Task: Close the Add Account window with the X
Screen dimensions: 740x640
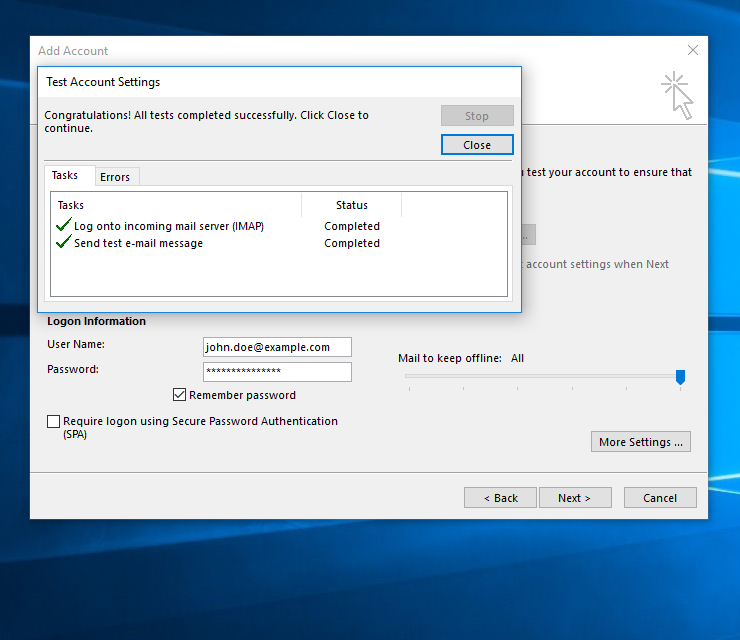Action: click(x=693, y=50)
